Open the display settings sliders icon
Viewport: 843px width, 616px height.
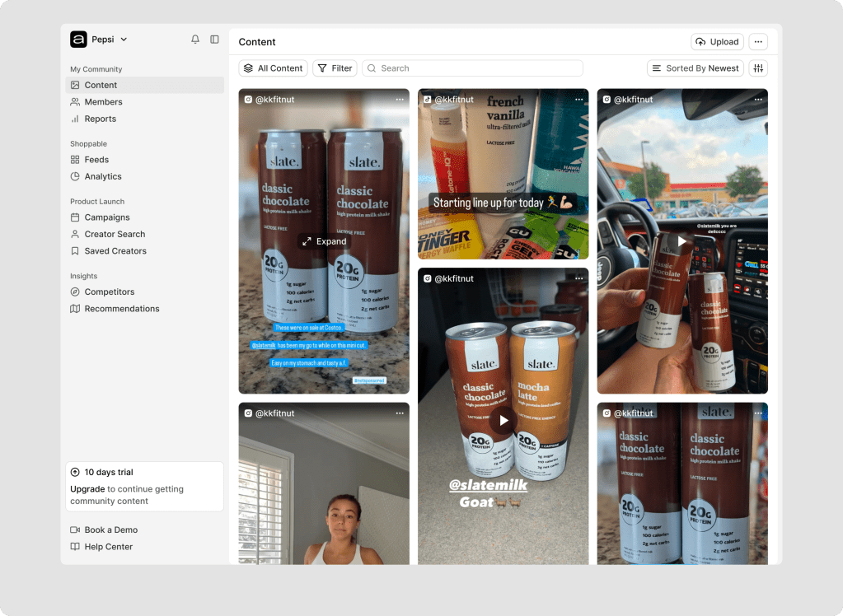tap(758, 68)
